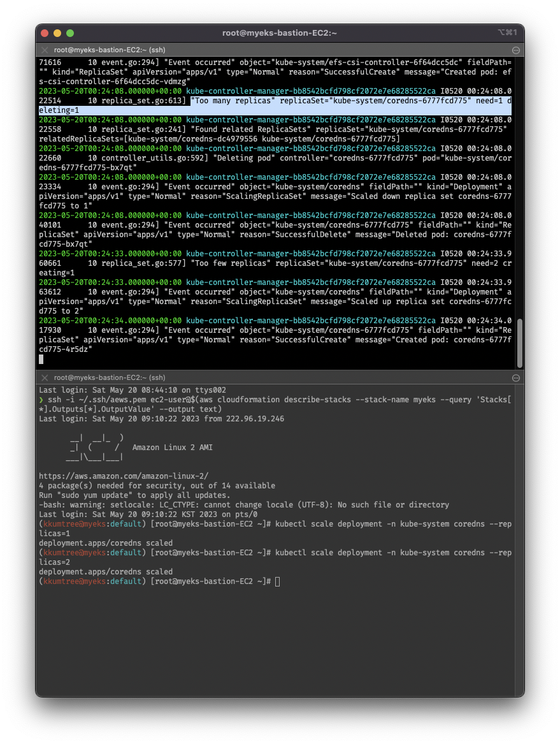Click window title root@myeks-bastion-EC2:~
Screen dimensions: 560x744
coord(280,33)
